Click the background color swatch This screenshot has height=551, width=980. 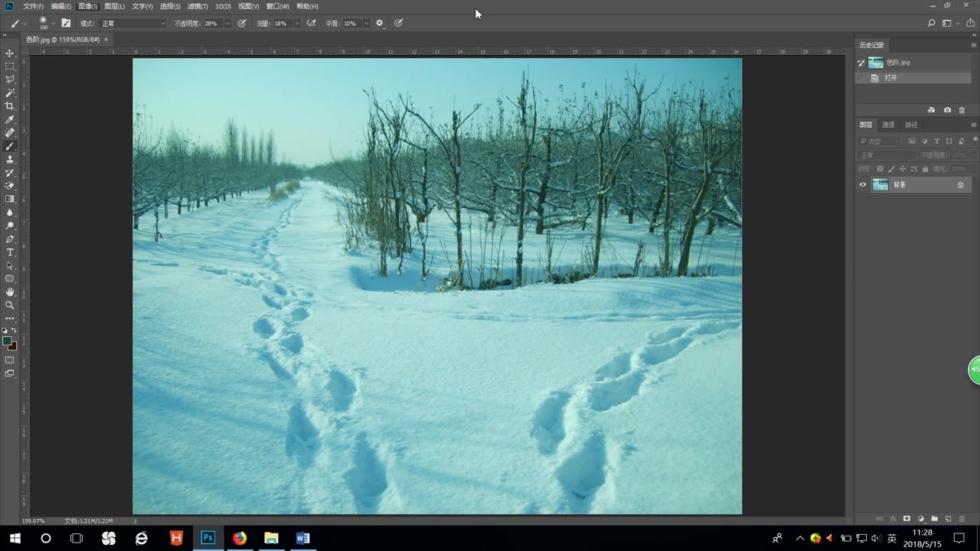click(13, 347)
